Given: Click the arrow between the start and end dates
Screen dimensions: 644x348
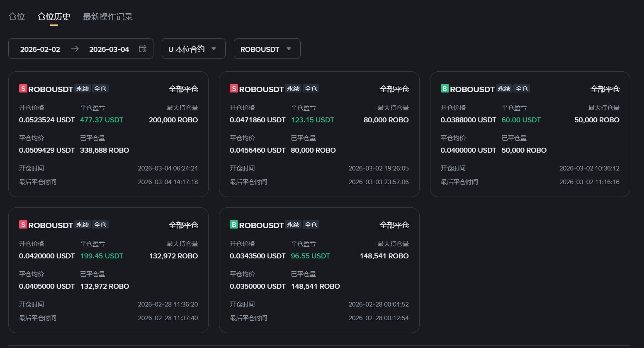Looking at the screenshot, I should pos(75,49).
